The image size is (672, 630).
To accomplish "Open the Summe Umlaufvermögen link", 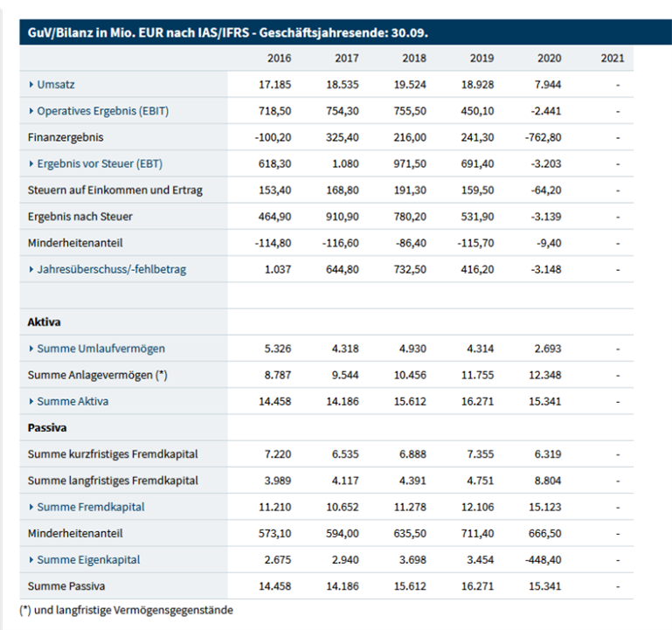I will point(100,349).
